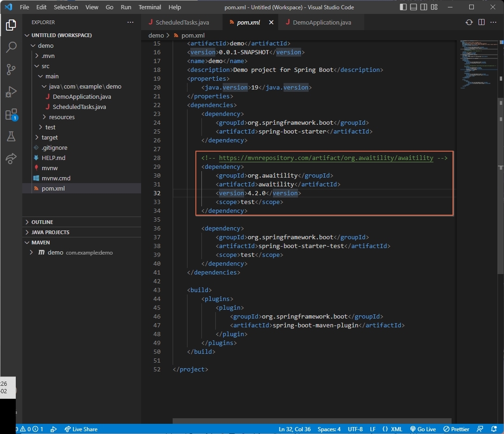Open customize layout icon

point(434,7)
